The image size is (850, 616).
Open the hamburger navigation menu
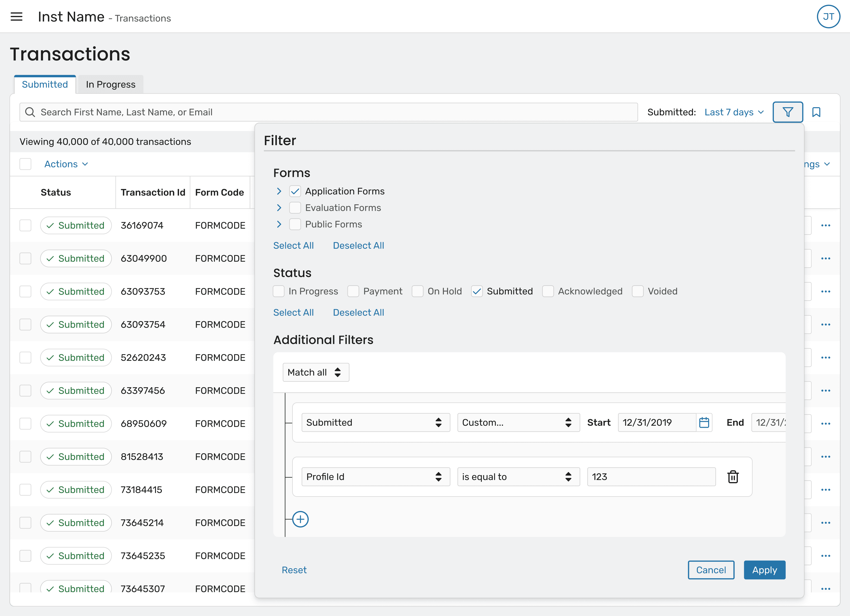tap(17, 17)
